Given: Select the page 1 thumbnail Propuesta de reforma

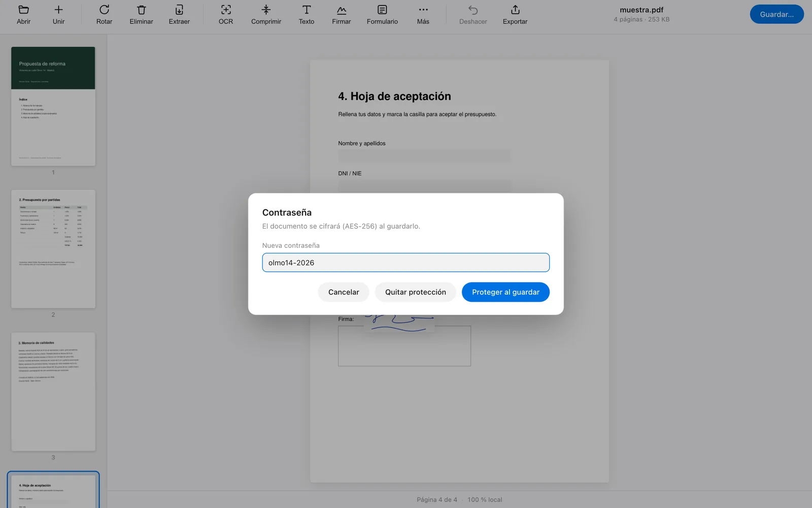Looking at the screenshot, I should pos(53,106).
